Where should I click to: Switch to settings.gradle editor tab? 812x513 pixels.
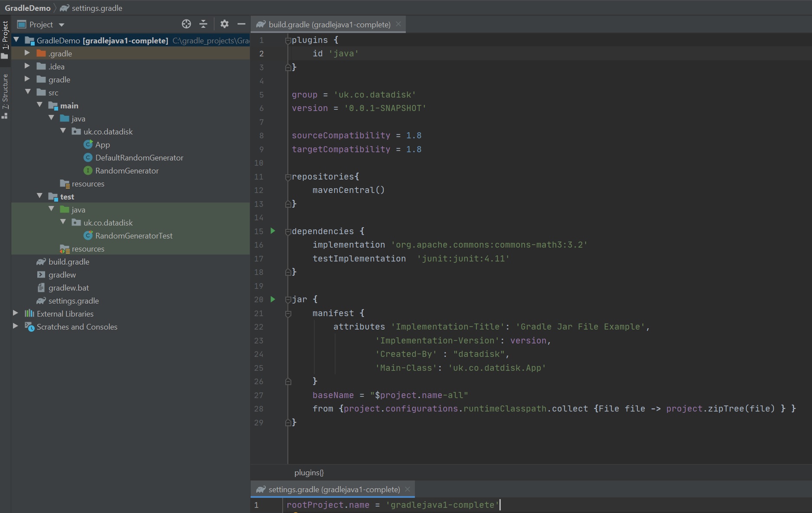coord(333,490)
